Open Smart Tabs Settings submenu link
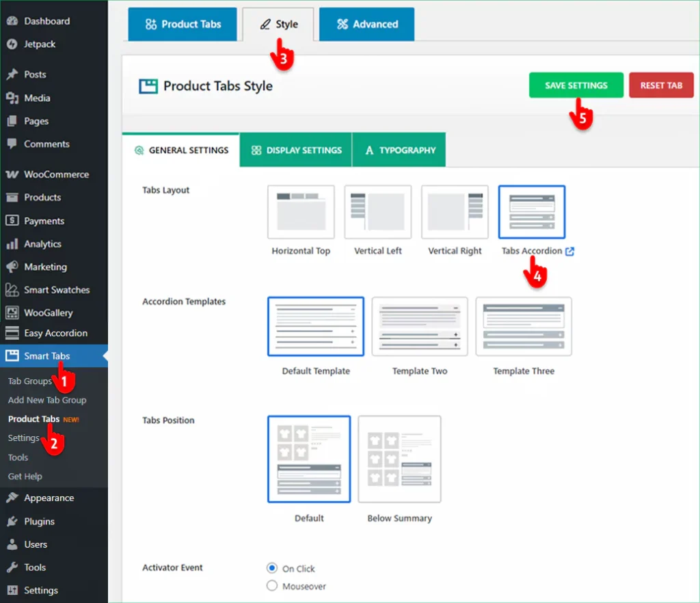The image size is (700, 603). 24,438
